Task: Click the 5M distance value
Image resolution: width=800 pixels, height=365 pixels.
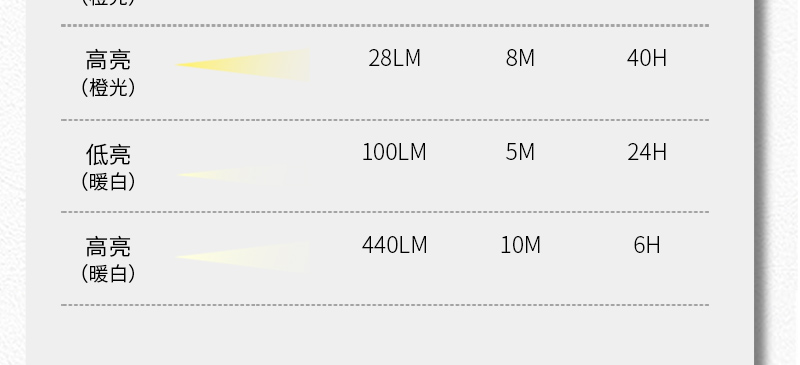Action: (x=520, y=152)
